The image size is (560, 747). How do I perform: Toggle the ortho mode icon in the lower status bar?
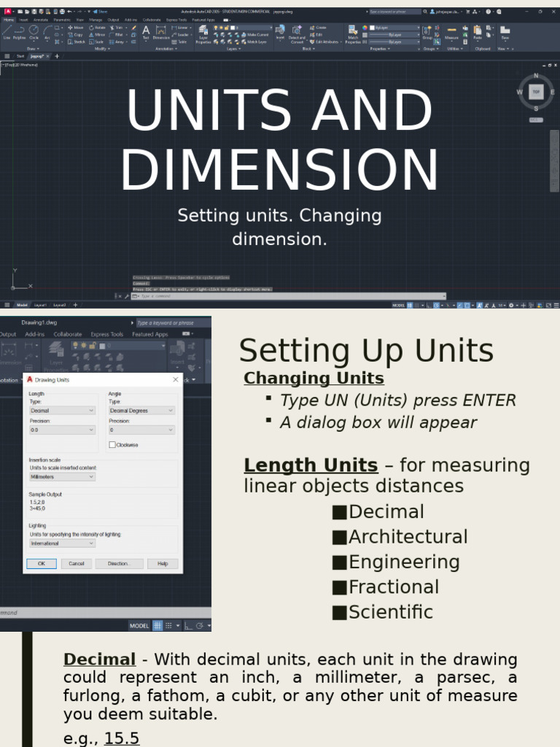(x=188, y=625)
